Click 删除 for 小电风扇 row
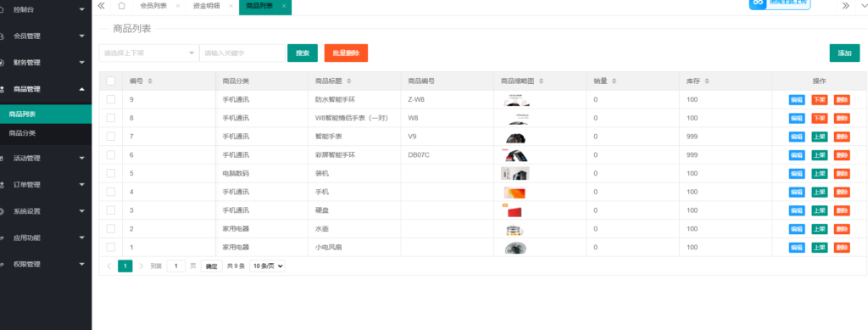Viewport: 868px width, 330px height. point(842,248)
